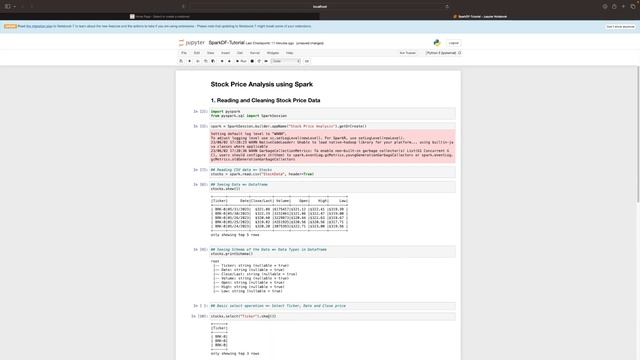Interrupt the kernel with stop icon
Image resolution: width=640 pixels, height=360 pixels.
point(252,61)
